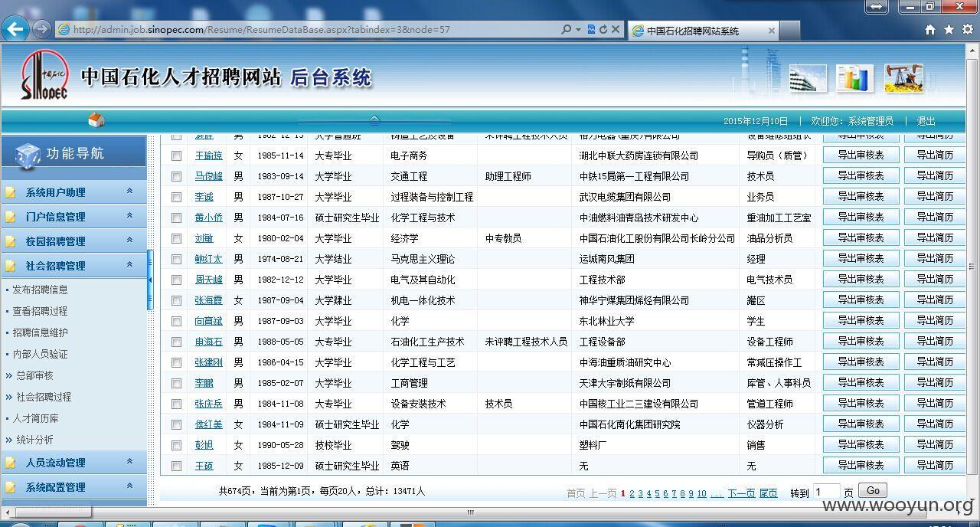The height and width of the screenshot is (527, 980).
Task: Click the vertical scrollbar of the page
Action: (x=972, y=268)
